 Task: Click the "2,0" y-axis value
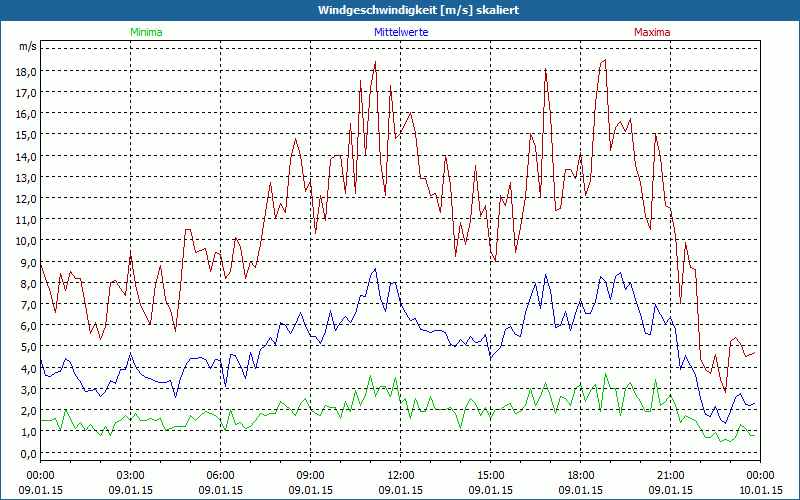pos(30,412)
